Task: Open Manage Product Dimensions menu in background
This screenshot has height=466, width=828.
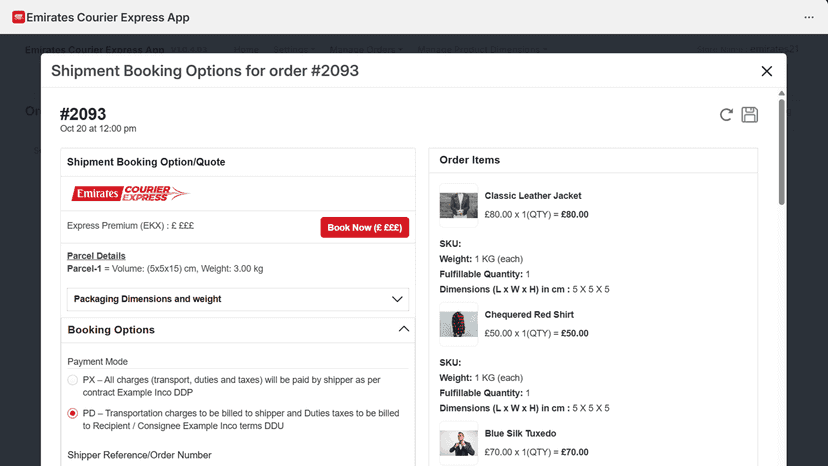Action: (x=482, y=50)
